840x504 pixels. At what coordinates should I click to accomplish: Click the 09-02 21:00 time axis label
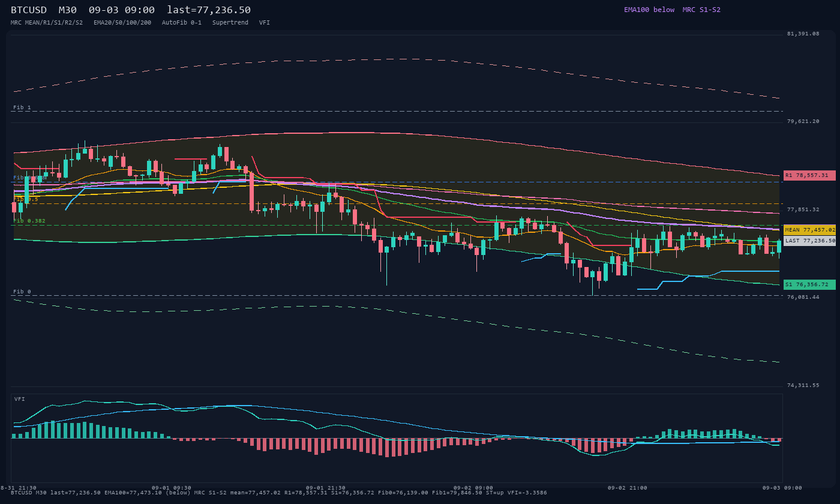point(628,488)
